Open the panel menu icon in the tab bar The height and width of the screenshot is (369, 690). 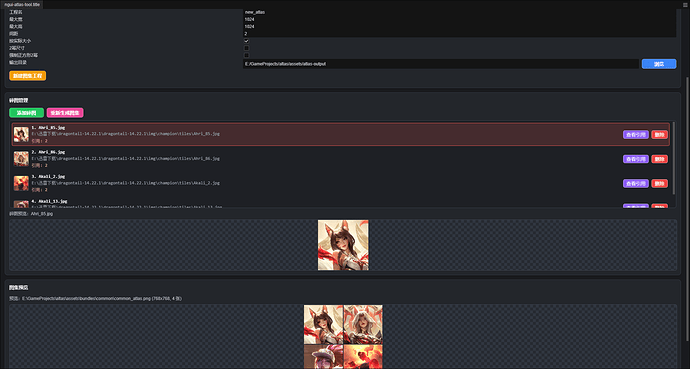tap(685, 4)
